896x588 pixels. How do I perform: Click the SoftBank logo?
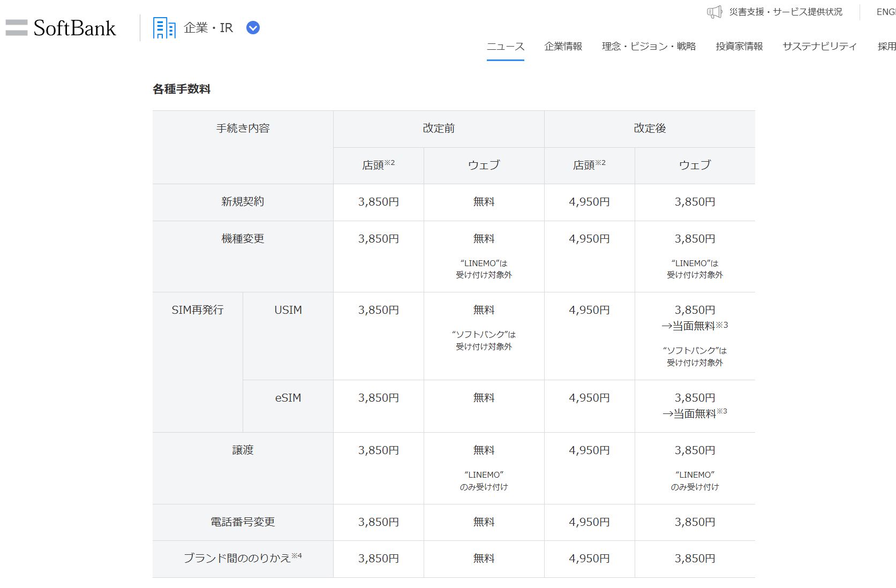pos(61,28)
